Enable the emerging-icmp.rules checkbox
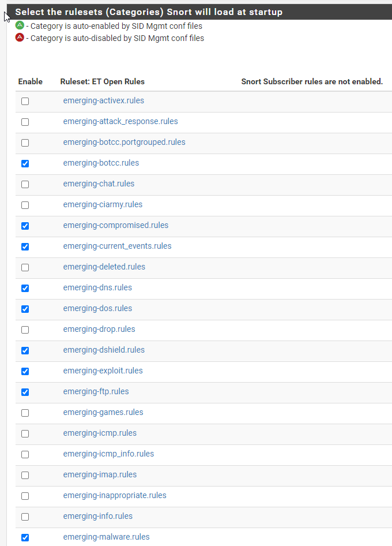This screenshot has width=392, height=546. pos(25,434)
